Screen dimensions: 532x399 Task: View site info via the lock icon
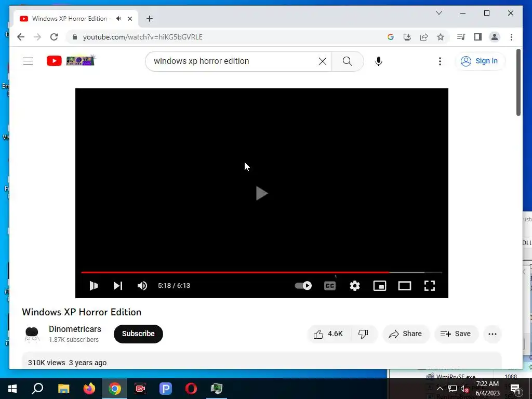click(75, 37)
